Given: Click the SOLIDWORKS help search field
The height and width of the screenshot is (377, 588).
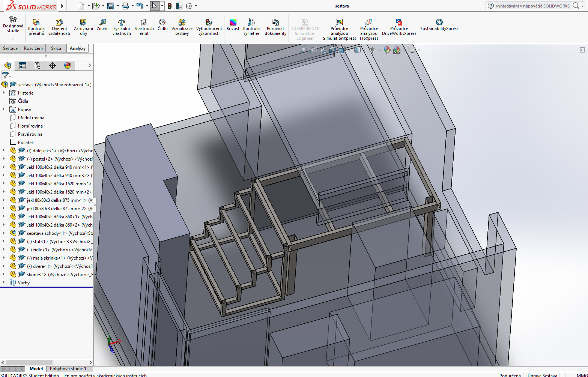Looking at the screenshot, I should tap(532, 6).
